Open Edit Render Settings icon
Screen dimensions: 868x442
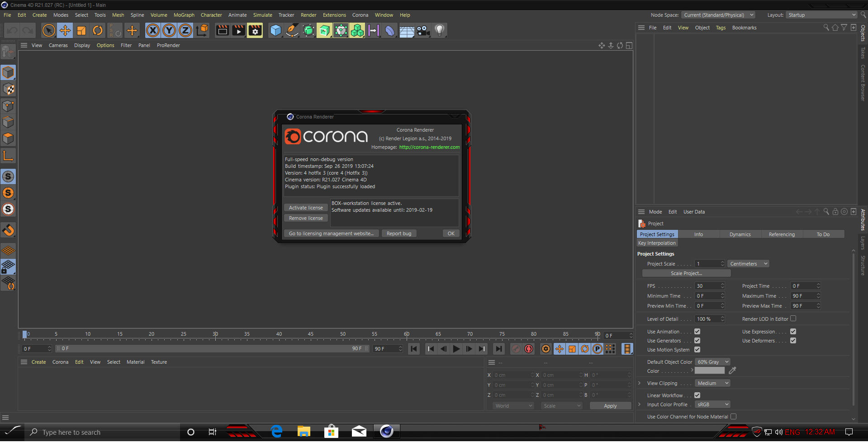[x=255, y=30]
